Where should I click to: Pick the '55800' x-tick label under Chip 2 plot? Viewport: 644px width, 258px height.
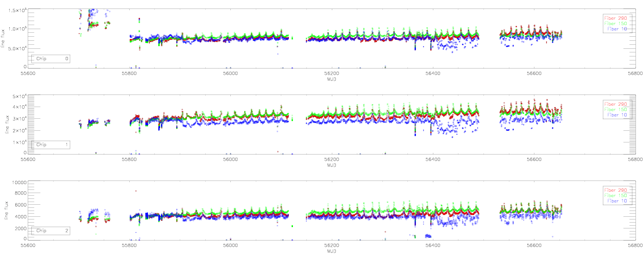(129, 245)
